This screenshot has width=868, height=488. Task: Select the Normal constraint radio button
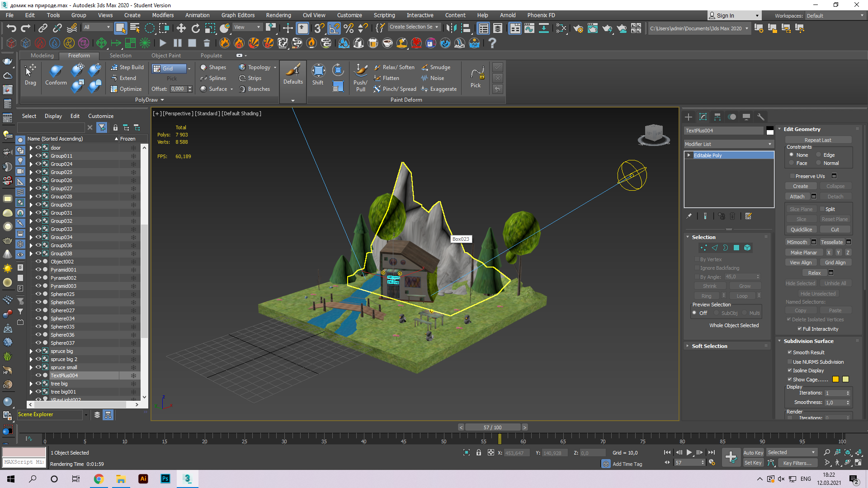819,163
